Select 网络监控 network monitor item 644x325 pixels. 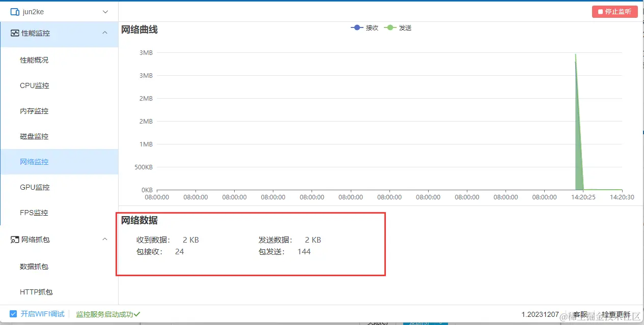coord(59,162)
